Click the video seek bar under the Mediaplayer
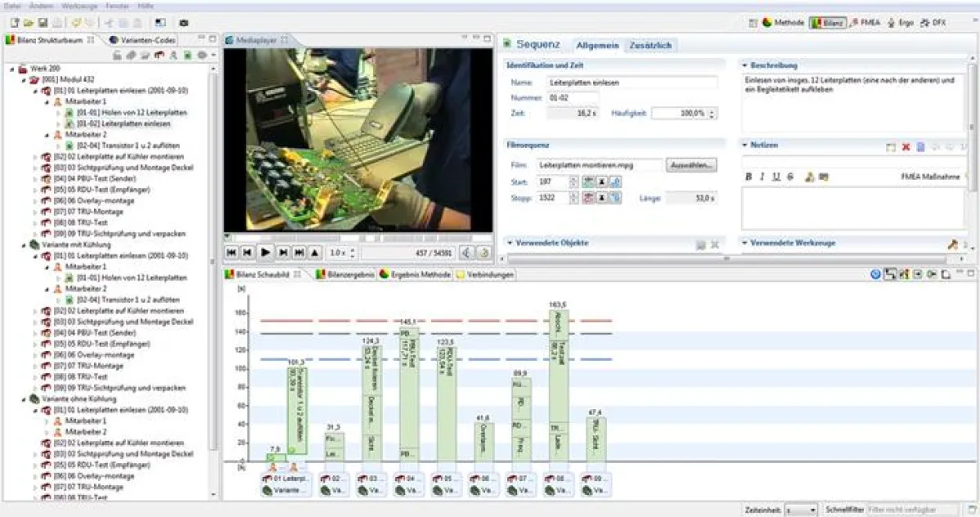The image size is (980, 517). click(x=359, y=238)
